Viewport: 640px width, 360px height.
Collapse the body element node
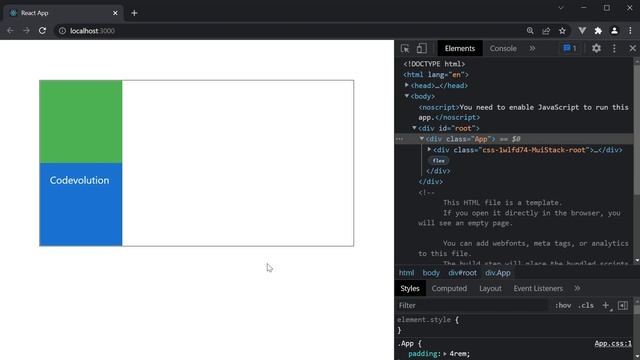[x=407, y=96]
